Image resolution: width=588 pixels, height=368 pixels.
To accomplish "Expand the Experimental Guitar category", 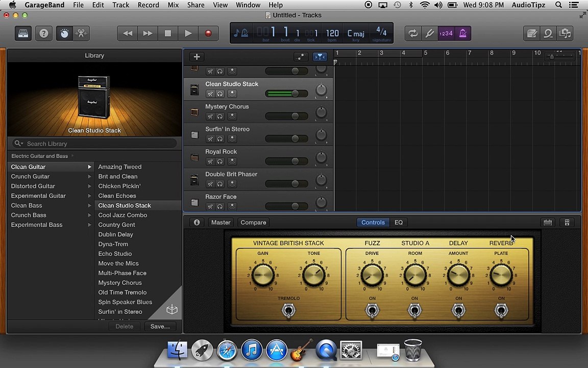I will [x=89, y=196].
